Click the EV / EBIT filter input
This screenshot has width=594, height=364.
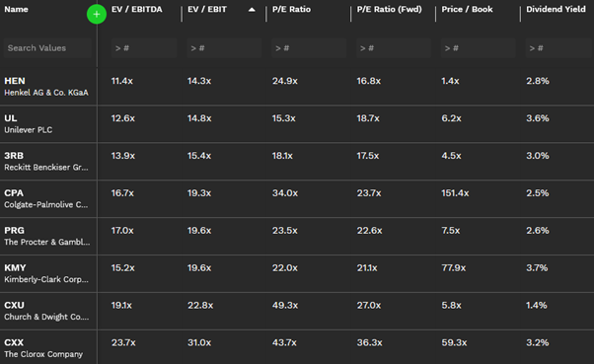point(224,48)
